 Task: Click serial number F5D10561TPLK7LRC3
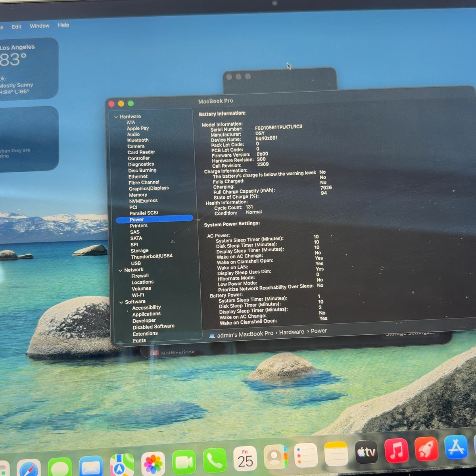[x=278, y=127]
